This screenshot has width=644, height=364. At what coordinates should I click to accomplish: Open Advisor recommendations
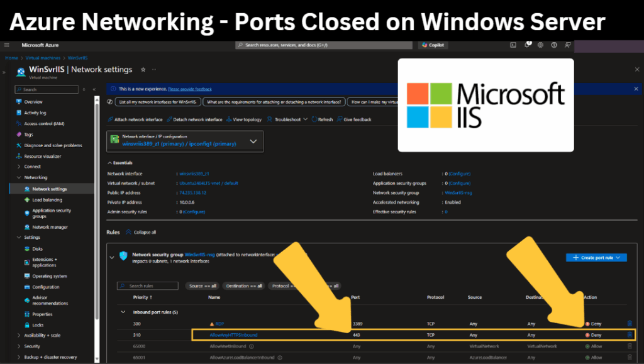tap(50, 301)
